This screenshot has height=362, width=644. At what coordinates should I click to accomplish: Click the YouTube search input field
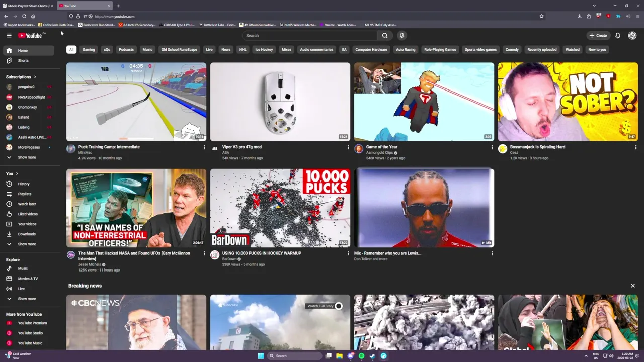[x=309, y=35]
